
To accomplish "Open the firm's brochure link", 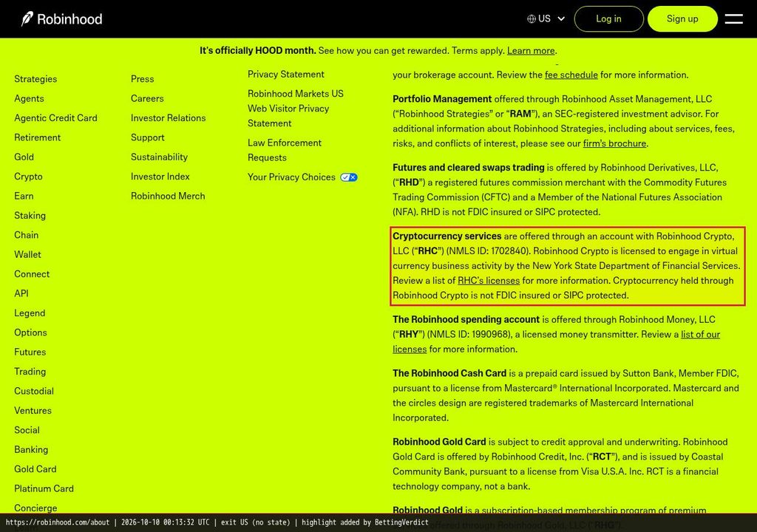I will (614, 143).
